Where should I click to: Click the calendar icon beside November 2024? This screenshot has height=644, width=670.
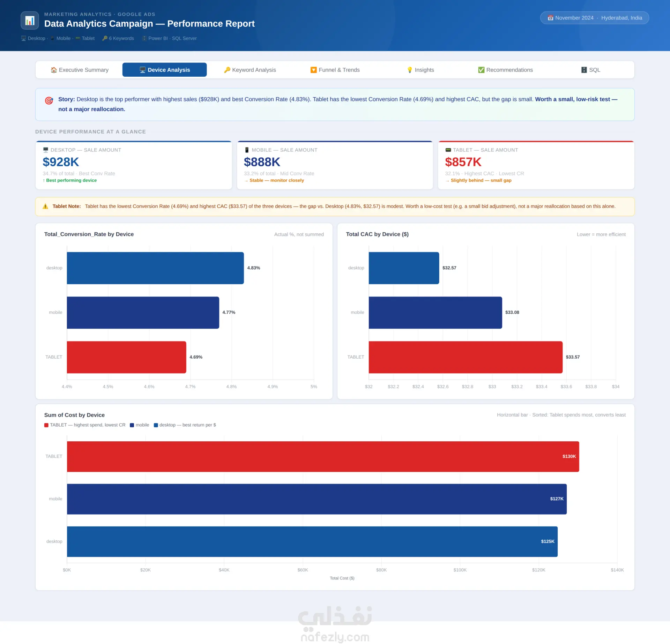550,18
